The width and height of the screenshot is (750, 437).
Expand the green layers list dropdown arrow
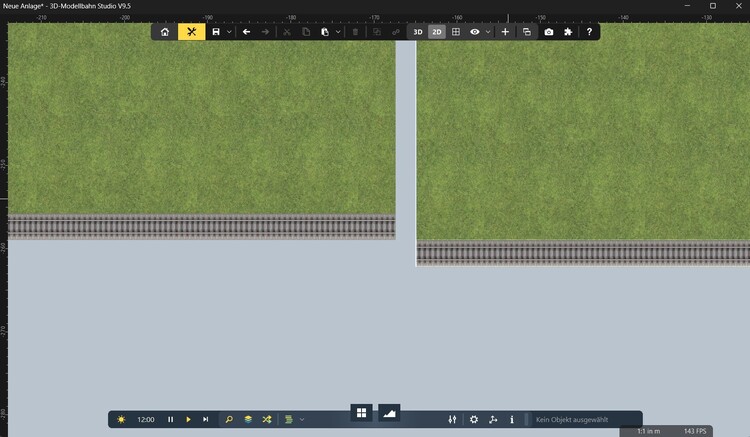[x=302, y=420]
